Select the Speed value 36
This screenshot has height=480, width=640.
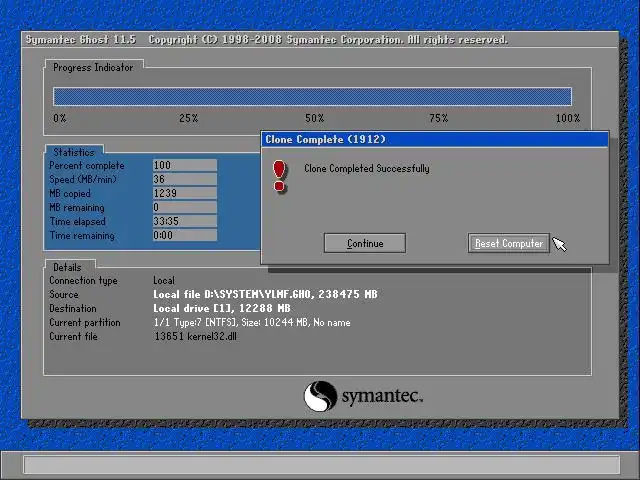[184, 179]
